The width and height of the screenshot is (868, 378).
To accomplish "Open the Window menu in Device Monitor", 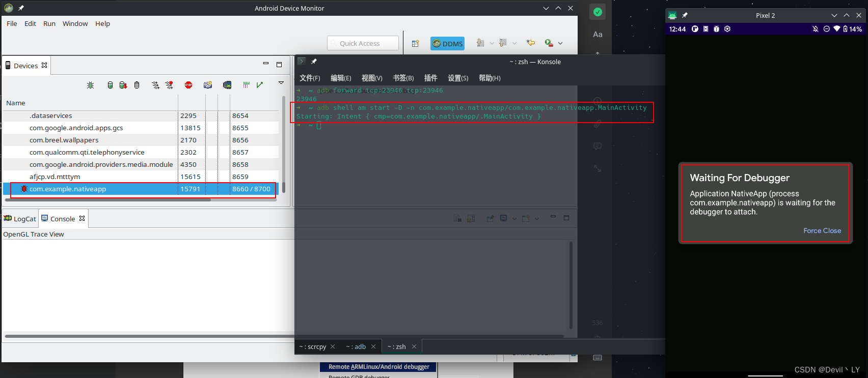I will point(75,23).
